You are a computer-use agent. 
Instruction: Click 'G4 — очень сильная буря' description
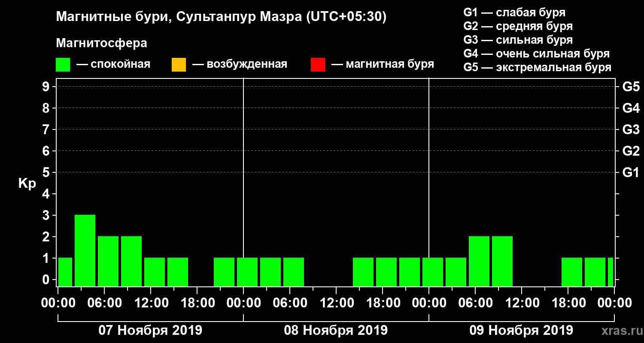(537, 54)
